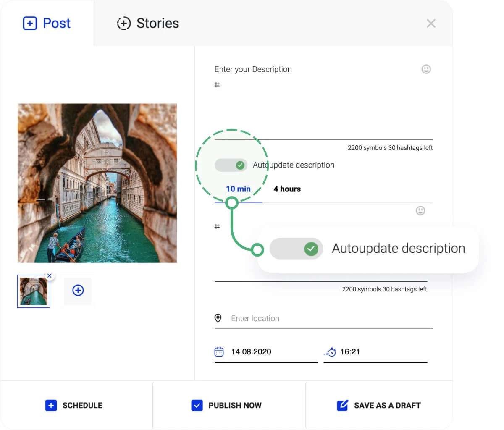Select the 4 hours autoupdate tab
Screen dimensions: 504x430
(287, 189)
